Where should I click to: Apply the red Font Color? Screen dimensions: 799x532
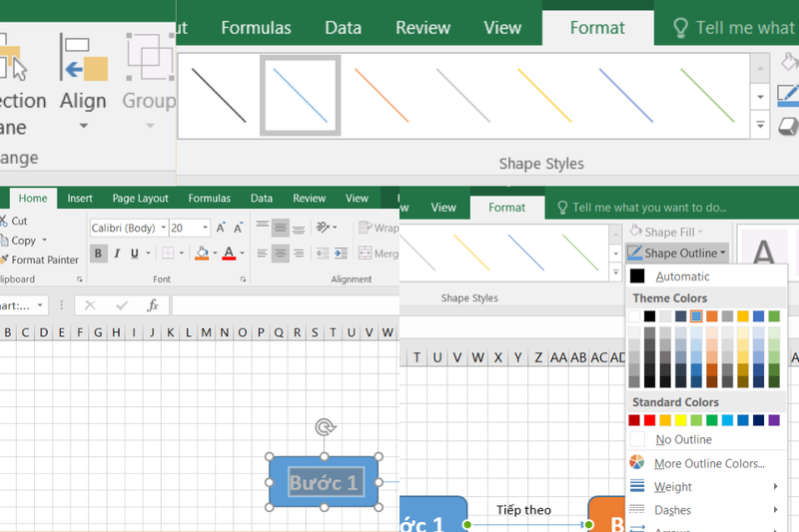click(229, 253)
